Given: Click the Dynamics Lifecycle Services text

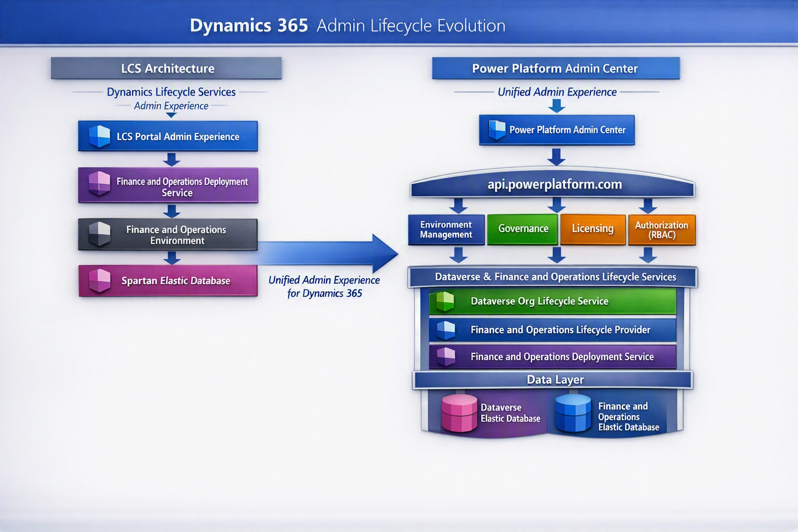Looking at the screenshot, I should [171, 92].
